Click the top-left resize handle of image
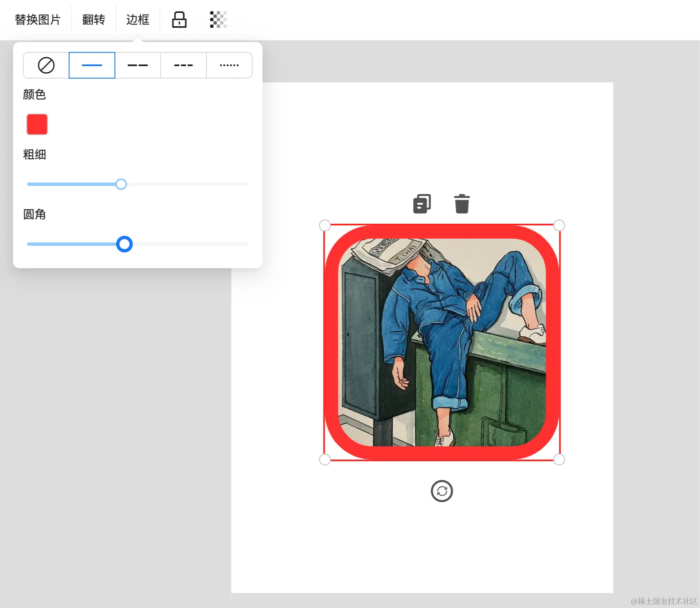The width and height of the screenshot is (700, 608). (x=325, y=225)
